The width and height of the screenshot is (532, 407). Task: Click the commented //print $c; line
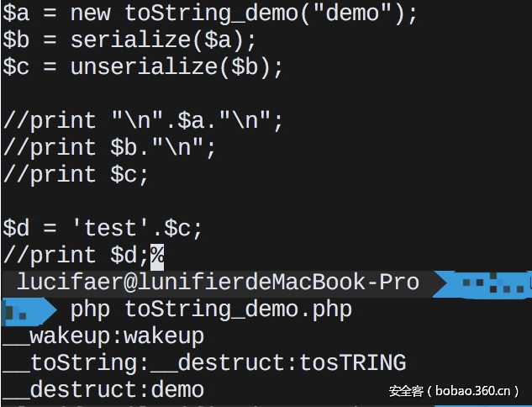point(76,175)
